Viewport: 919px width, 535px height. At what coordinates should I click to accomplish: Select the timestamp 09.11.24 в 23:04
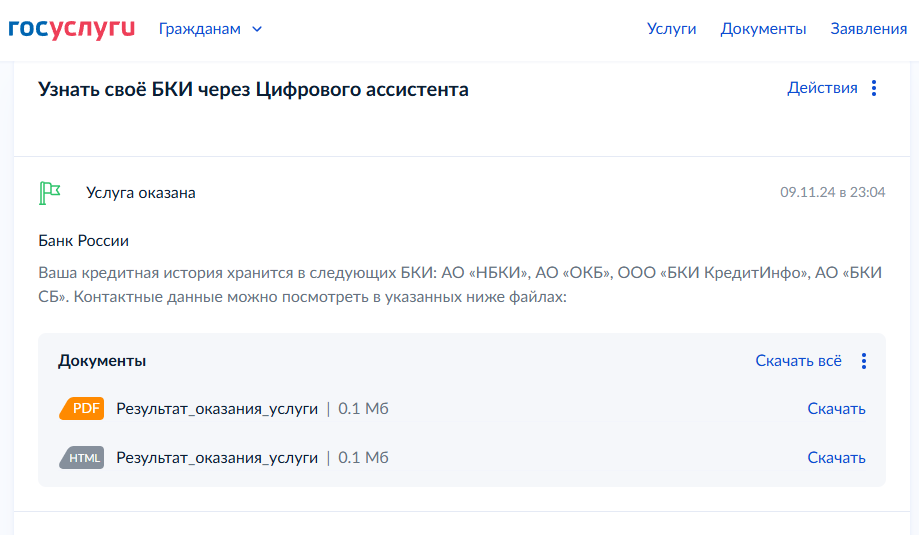click(x=832, y=192)
